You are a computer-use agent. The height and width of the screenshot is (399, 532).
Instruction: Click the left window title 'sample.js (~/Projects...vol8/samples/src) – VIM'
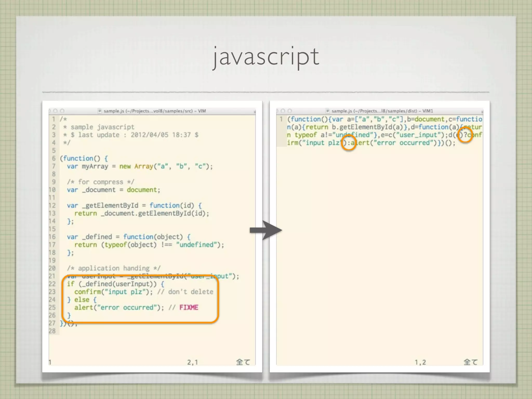coord(155,111)
